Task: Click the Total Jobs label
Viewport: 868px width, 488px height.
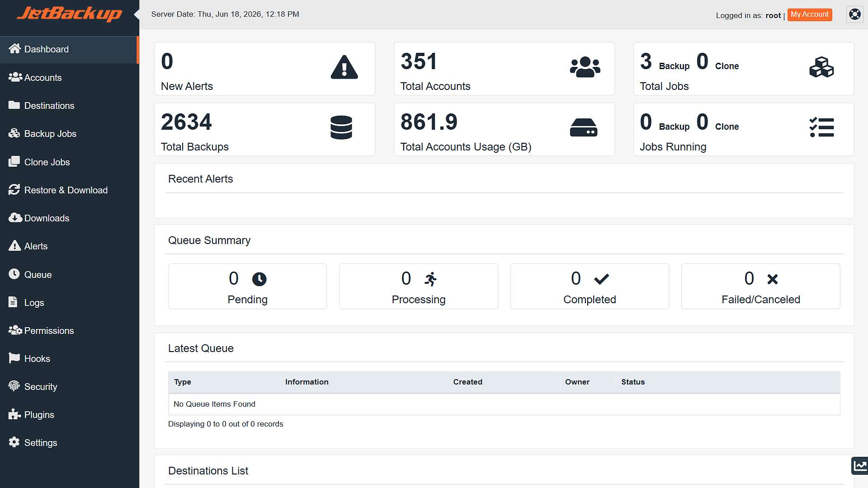Action: pyautogui.click(x=664, y=86)
